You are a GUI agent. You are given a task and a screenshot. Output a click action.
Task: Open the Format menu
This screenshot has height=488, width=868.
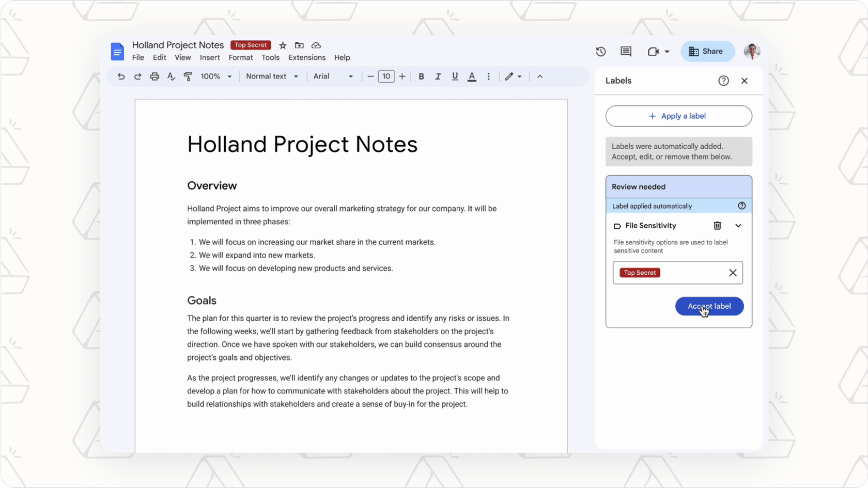pyautogui.click(x=240, y=57)
